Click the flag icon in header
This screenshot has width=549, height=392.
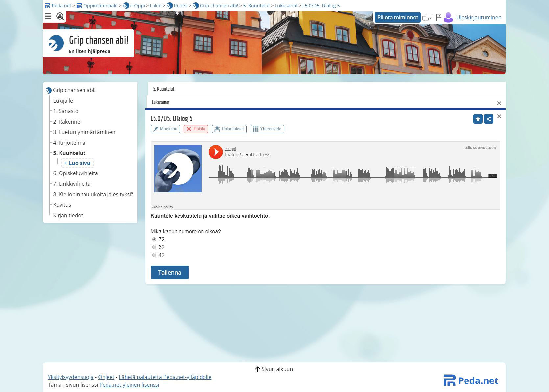pyautogui.click(x=438, y=17)
